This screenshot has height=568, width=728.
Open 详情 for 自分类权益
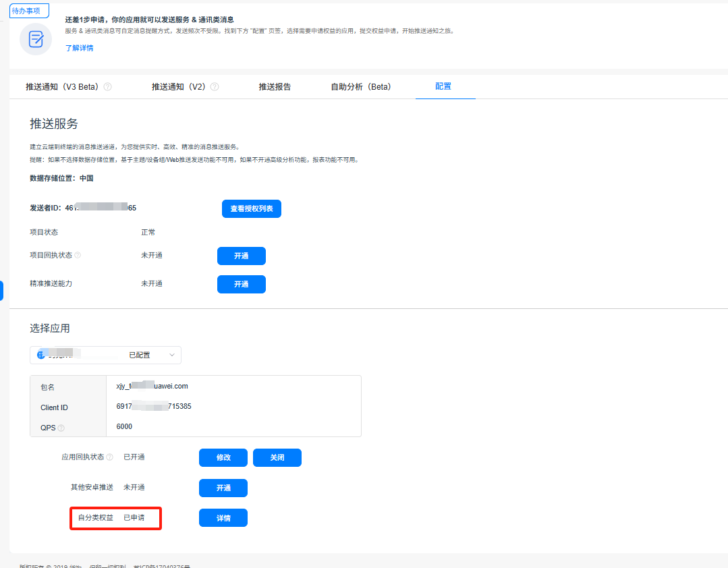coord(223,518)
